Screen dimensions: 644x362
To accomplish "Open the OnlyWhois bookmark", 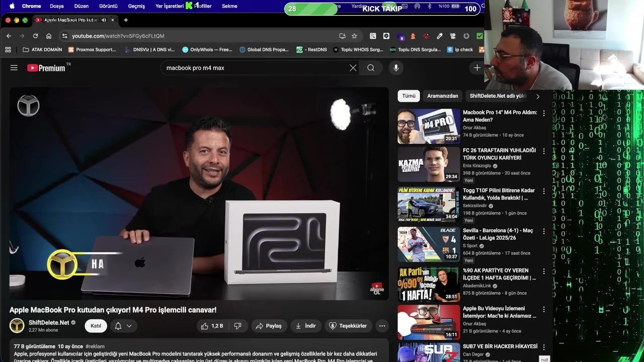I will pos(207,50).
